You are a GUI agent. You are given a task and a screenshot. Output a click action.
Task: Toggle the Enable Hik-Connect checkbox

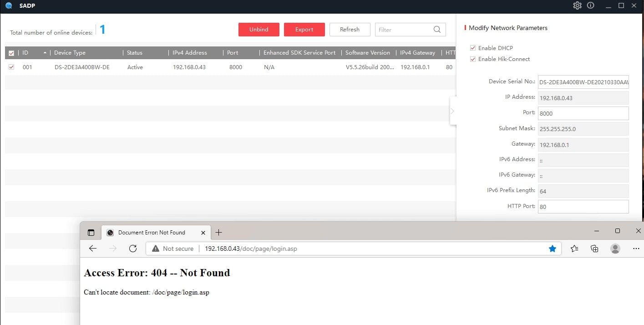click(473, 59)
